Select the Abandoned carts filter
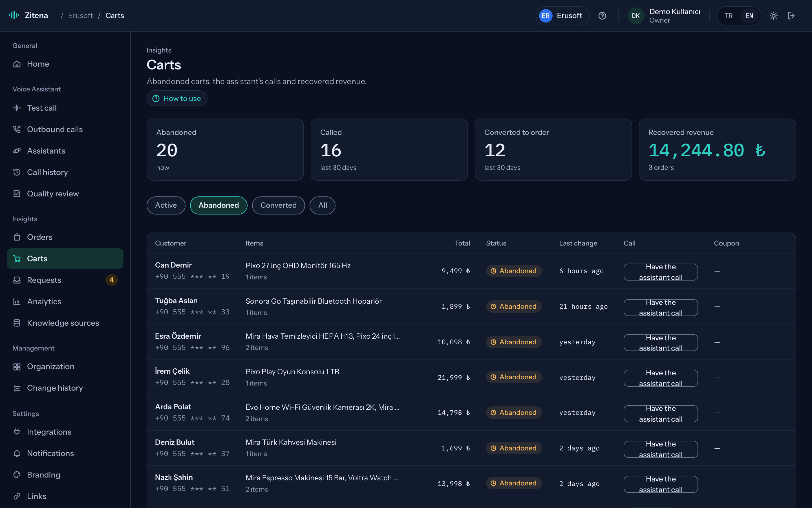 pyautogui.click(x=219, y=205)
